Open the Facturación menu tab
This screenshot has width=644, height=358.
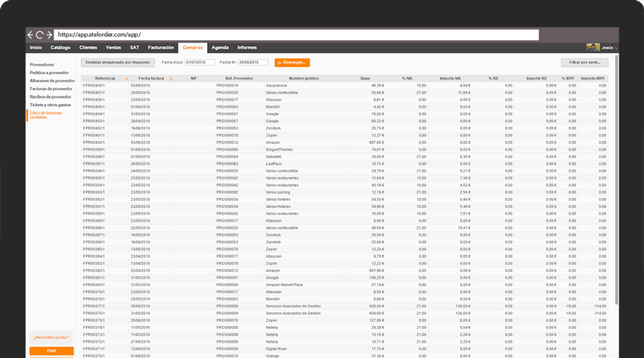[161, 47]
